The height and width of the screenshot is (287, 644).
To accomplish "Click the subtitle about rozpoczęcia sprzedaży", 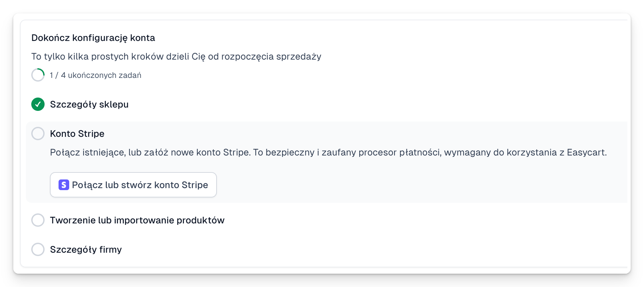I will click(176, 57).
